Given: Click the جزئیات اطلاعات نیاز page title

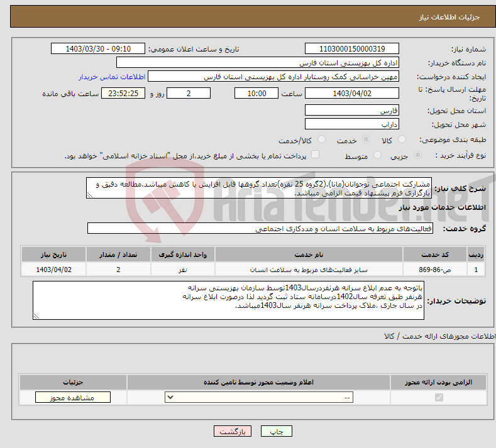Looking at the screenshot, I should point(449,17).
